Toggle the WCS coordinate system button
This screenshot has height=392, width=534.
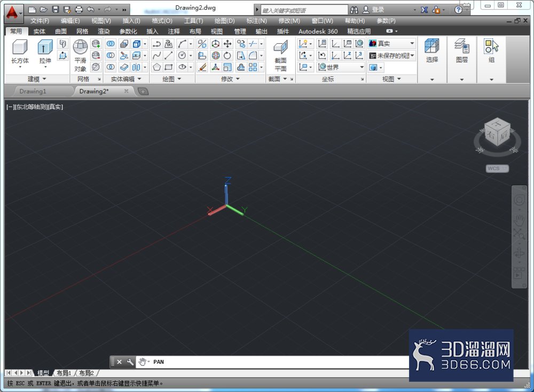(x=497, y=168)
